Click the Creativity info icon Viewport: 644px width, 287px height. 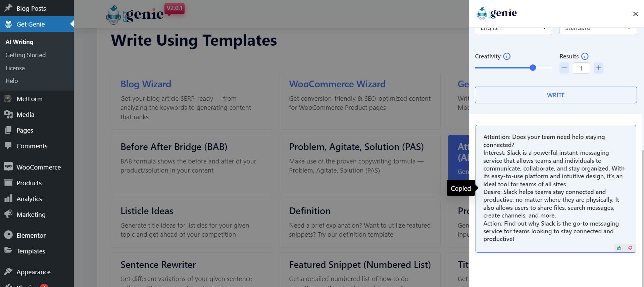(x=507, y=56)
